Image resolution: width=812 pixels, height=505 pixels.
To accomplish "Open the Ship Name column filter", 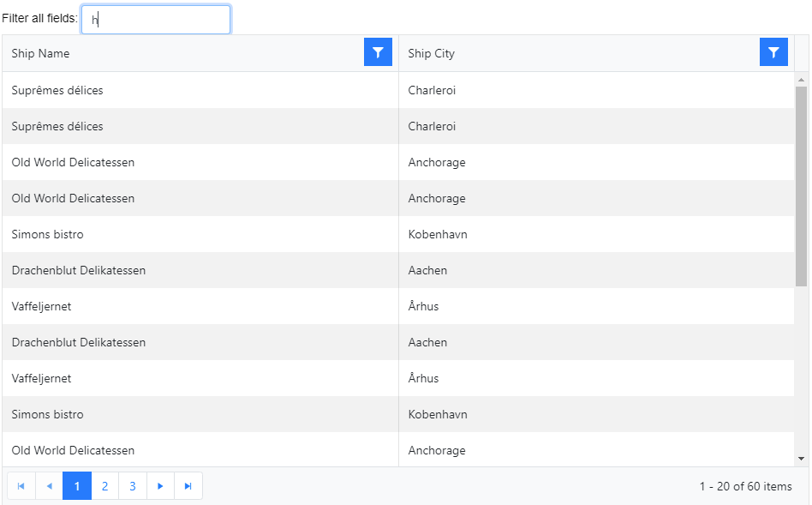I will tap(378, 52).
